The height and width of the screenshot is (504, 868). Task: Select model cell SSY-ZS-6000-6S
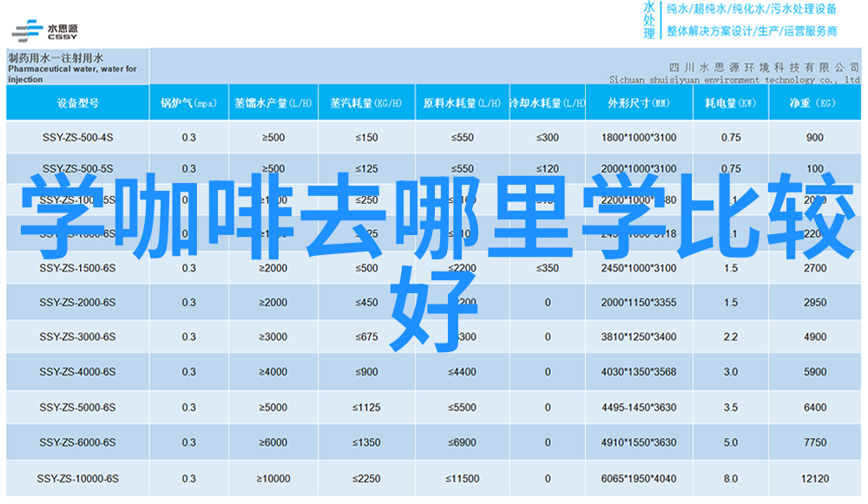(x=77, y=442)
